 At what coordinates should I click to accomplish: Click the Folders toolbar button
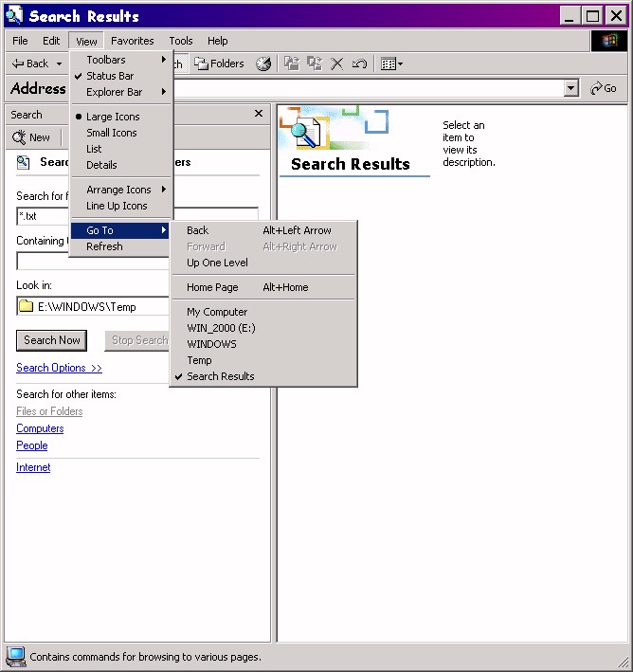pos(219,64)
